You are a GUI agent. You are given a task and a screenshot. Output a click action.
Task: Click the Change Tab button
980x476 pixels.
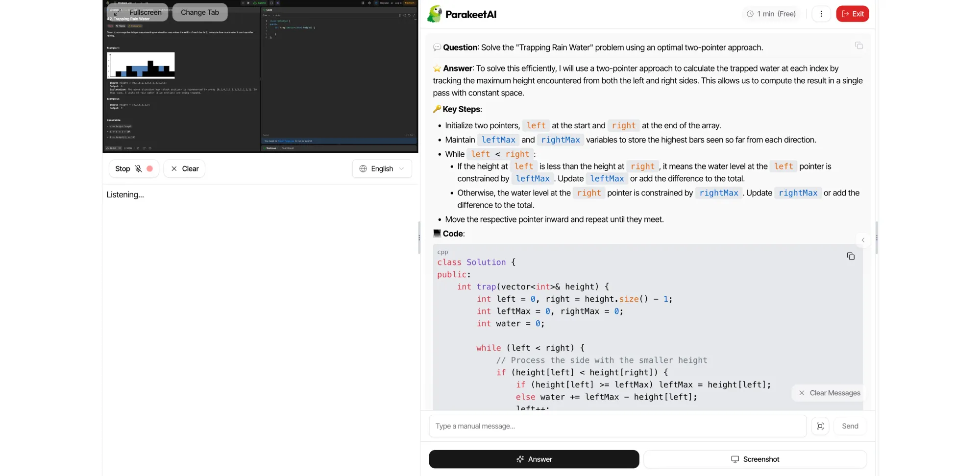200,12
